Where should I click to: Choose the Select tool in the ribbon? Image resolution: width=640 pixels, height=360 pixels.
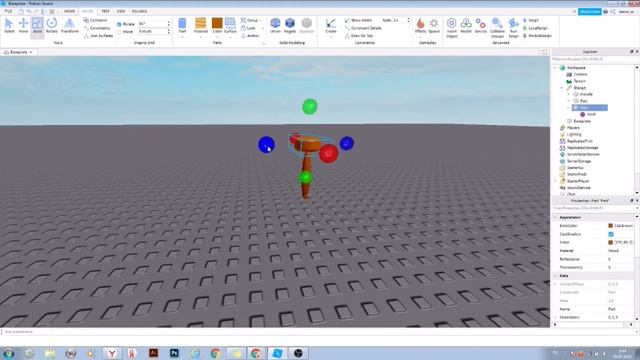tap(9, 26)
